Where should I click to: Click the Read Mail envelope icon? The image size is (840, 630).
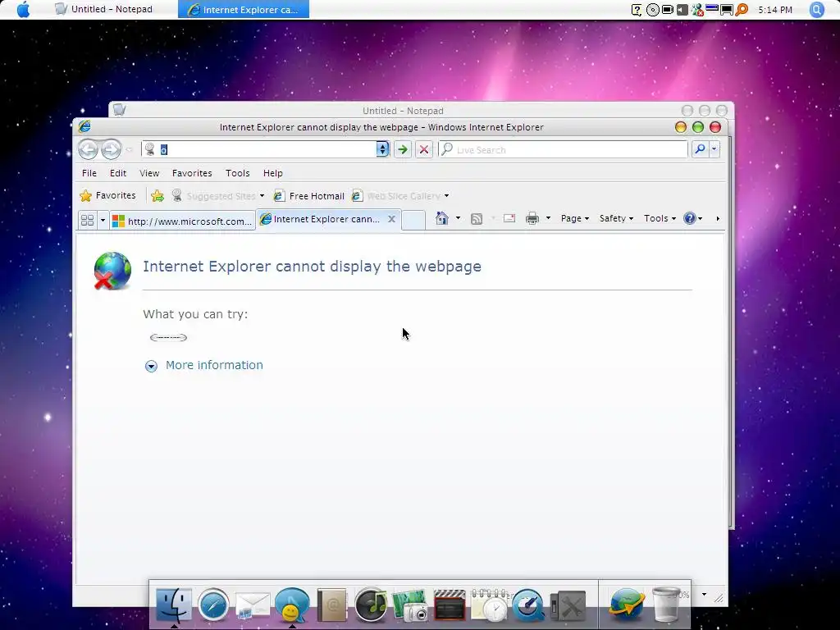[509, 218]
